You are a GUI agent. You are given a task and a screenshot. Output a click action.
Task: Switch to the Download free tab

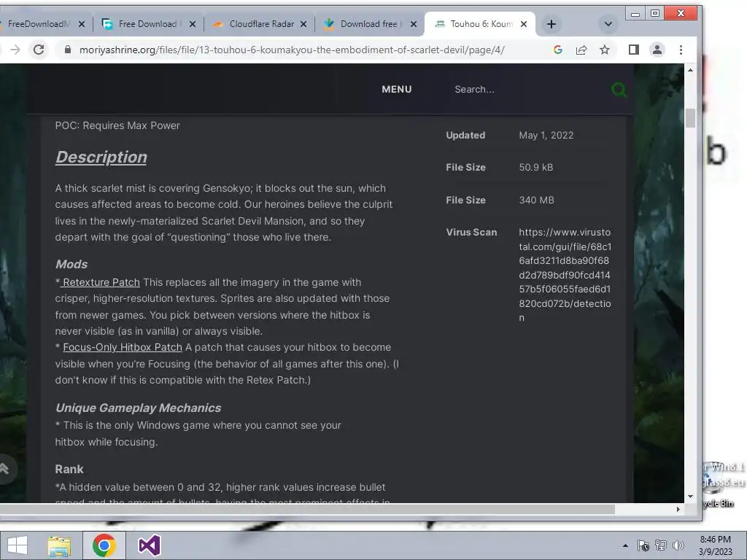[x=370, y=24]
